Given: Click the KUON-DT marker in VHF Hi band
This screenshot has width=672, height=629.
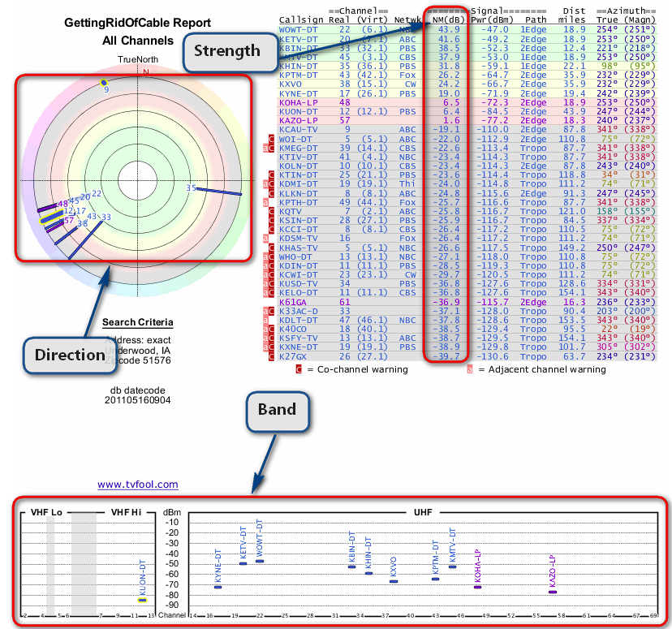Looking at the screenshot, I should (142, 600).
